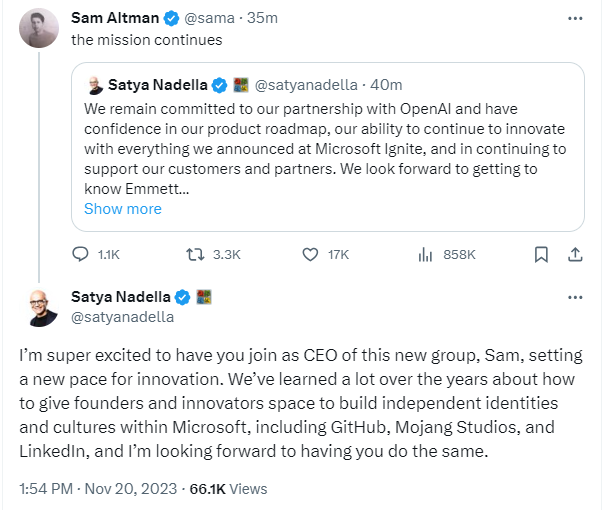Click the @satyanadella handle under main tweet

click(x=123, y=317)
